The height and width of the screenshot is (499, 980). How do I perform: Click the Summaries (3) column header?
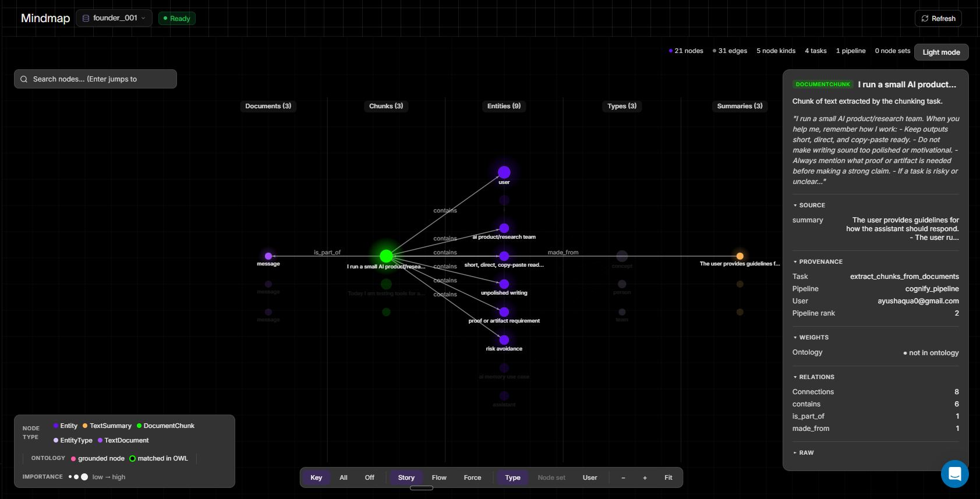coord(740,106)
